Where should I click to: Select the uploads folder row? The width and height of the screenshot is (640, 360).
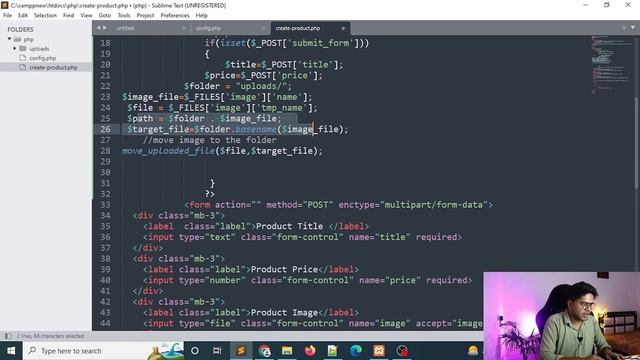click(x=46, y=49)
